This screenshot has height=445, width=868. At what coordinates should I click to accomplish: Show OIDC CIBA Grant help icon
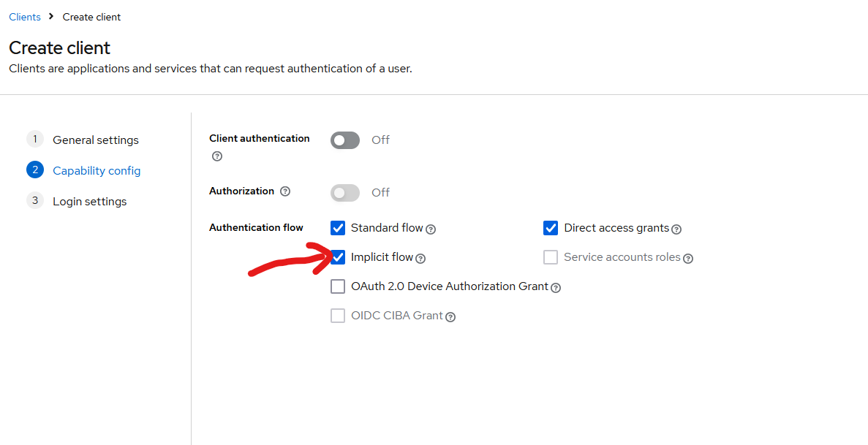450,316
